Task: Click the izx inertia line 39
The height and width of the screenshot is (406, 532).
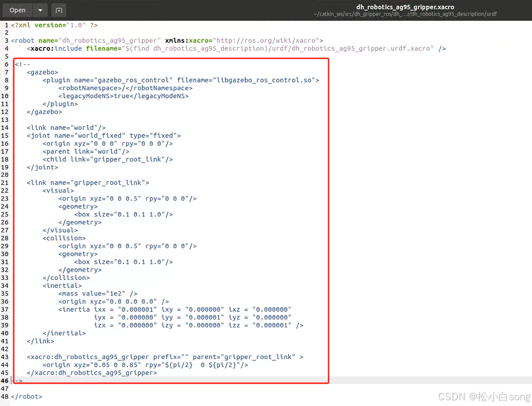Action: (x=199, y=325)
